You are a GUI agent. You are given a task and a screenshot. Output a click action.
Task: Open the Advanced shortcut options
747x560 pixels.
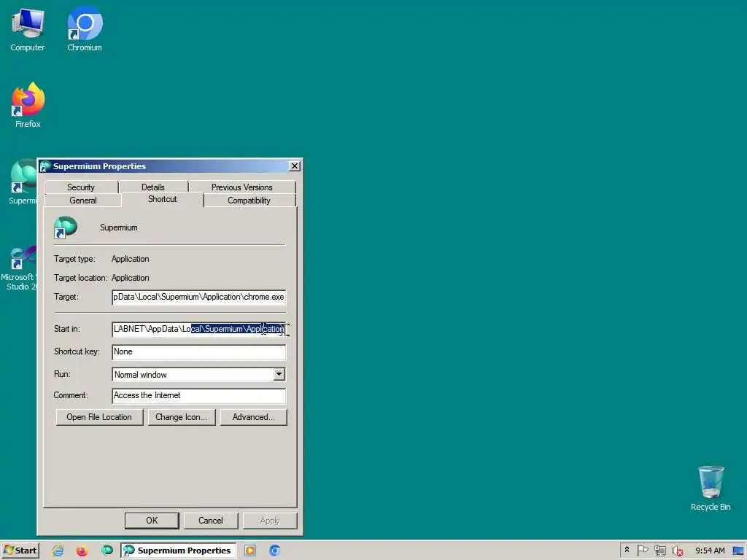[253, 417]
